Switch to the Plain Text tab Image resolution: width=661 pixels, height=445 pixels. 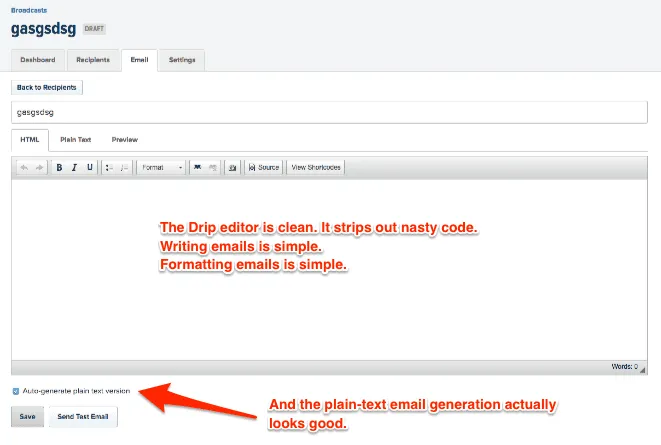click(x=75, y=140)
